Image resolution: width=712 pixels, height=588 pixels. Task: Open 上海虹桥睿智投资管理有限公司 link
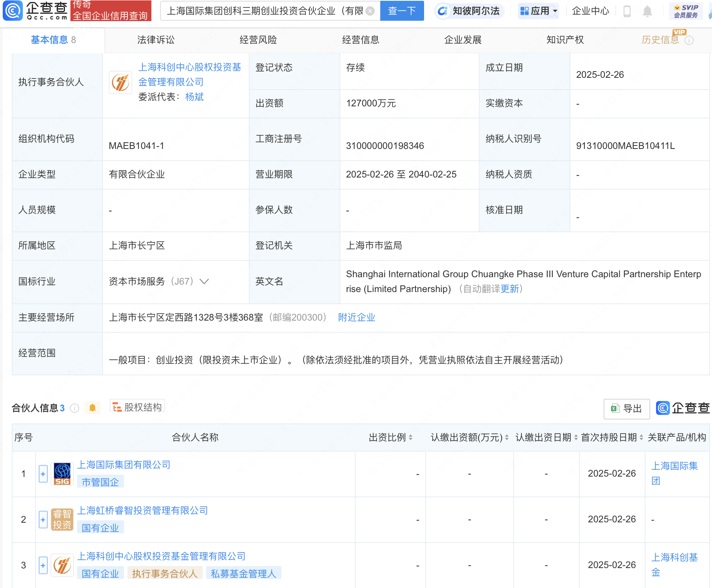pyautogui.click(x=142, y=511)
